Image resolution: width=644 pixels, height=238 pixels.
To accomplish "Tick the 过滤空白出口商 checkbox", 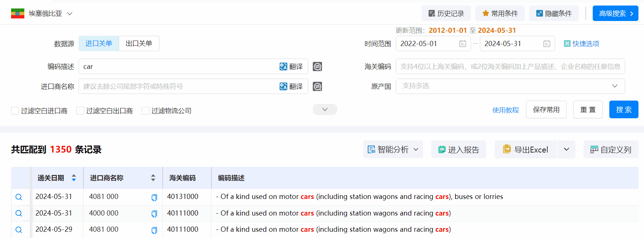I will [80, 111].
